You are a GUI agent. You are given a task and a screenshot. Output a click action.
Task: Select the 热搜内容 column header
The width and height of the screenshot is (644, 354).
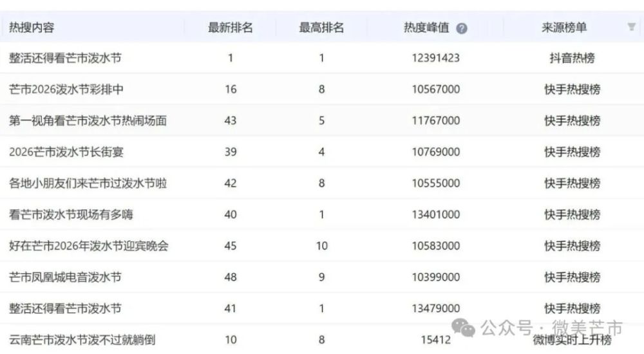tap(32, 28)
